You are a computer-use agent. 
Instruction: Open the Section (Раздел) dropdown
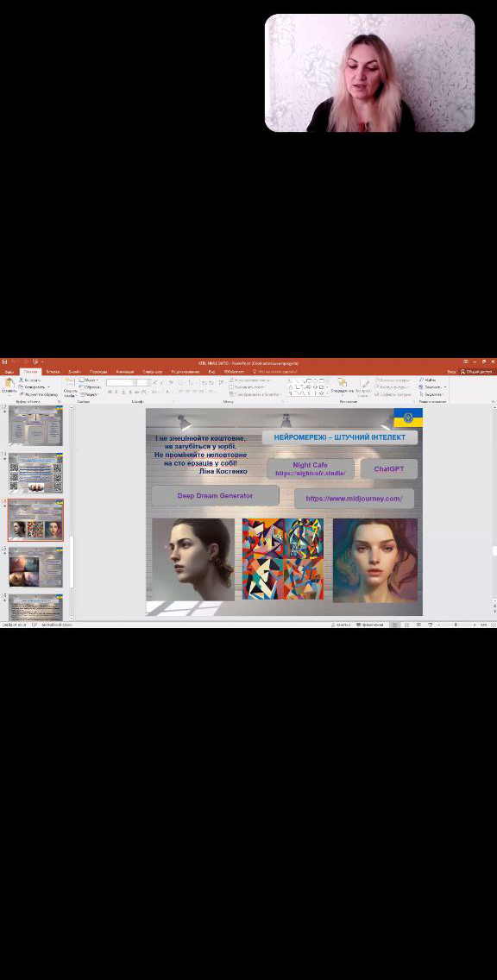click(90, 394)
